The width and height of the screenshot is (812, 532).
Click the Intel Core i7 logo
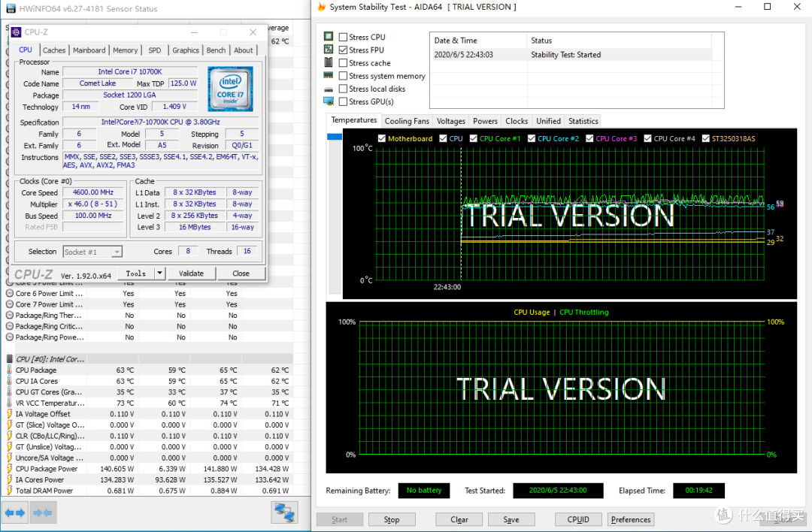pyautogui.click(x=230, y=89)
